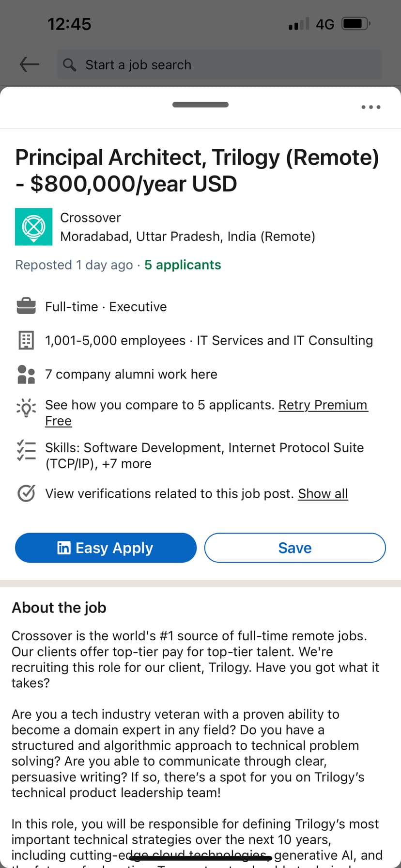
Task: Tap the verification checkmark icon
Action: 26,493
